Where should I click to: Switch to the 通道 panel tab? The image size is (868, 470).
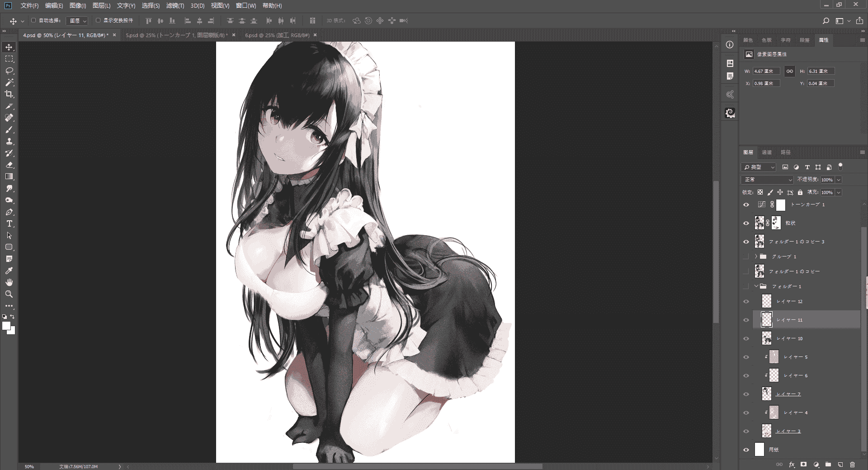(767, 152)
